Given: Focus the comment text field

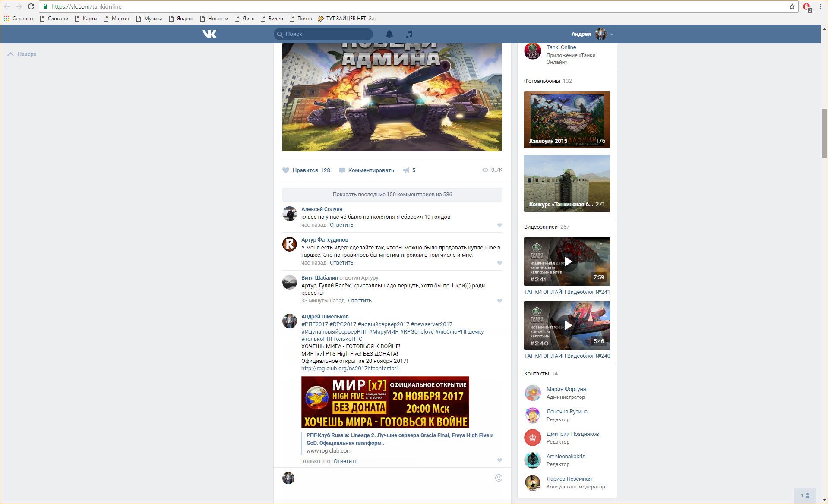Looking at the screenshot, I should [x=395, y=478].
